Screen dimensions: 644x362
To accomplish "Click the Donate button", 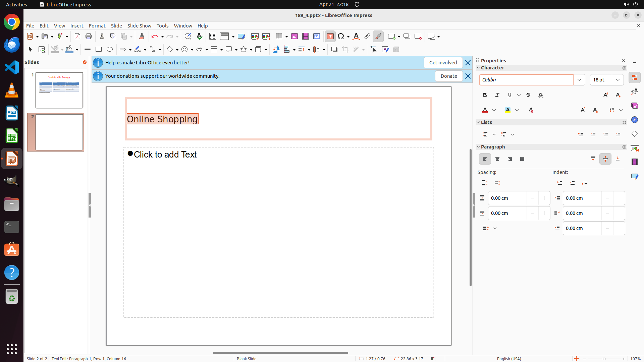I will [448, 76].
